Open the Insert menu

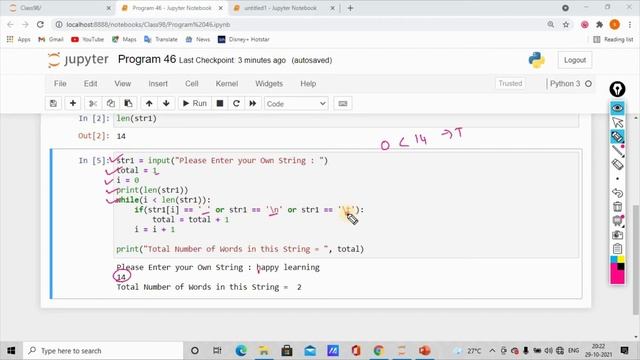[158, 84]
